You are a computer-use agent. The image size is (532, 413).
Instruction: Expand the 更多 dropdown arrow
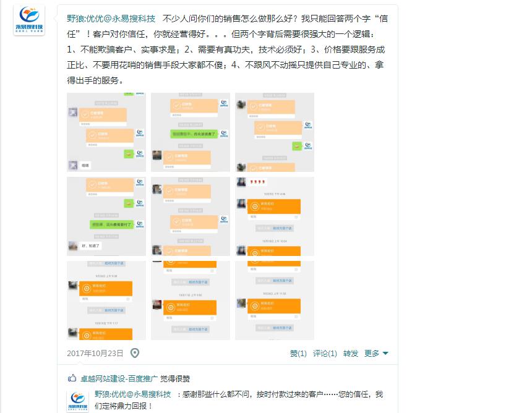385,353
